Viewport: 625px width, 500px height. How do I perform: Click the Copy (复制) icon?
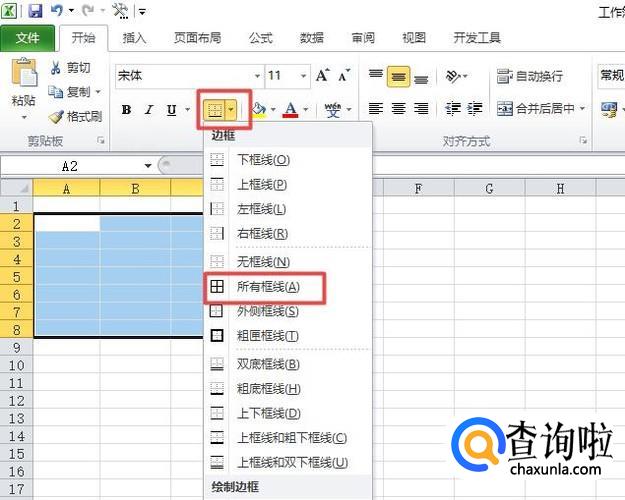click(56, 92)
